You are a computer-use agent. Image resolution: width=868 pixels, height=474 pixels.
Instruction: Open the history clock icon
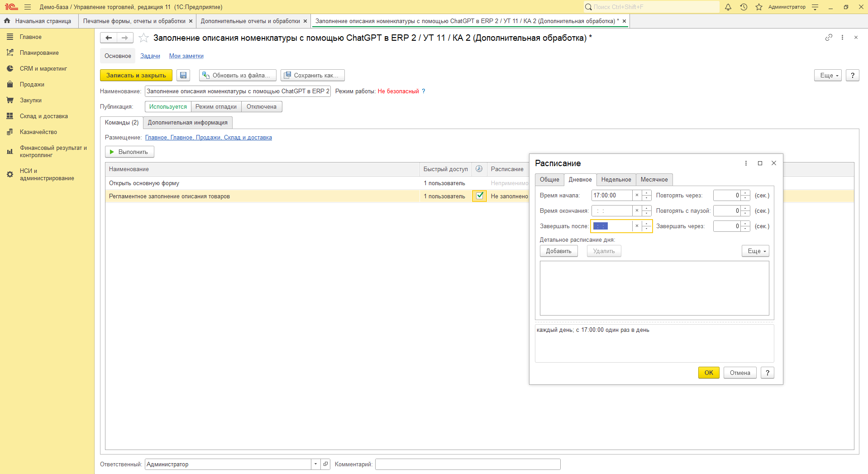pos(744,7)
